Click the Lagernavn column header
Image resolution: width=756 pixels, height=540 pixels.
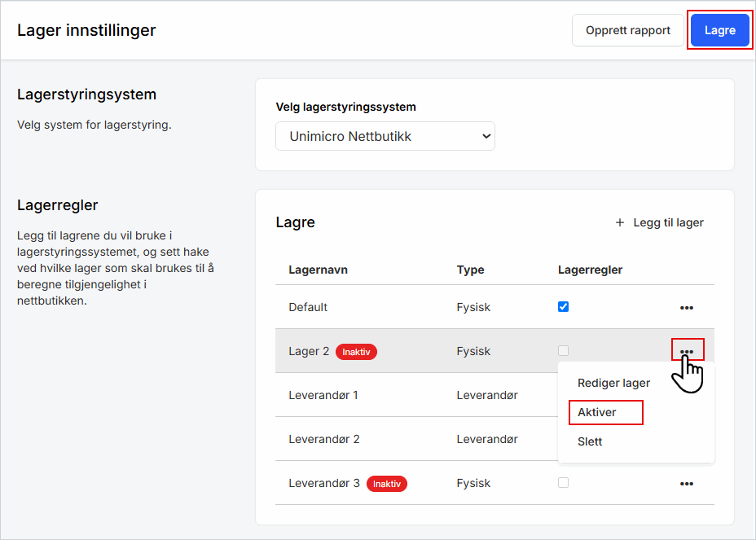[x=318, y=270]
